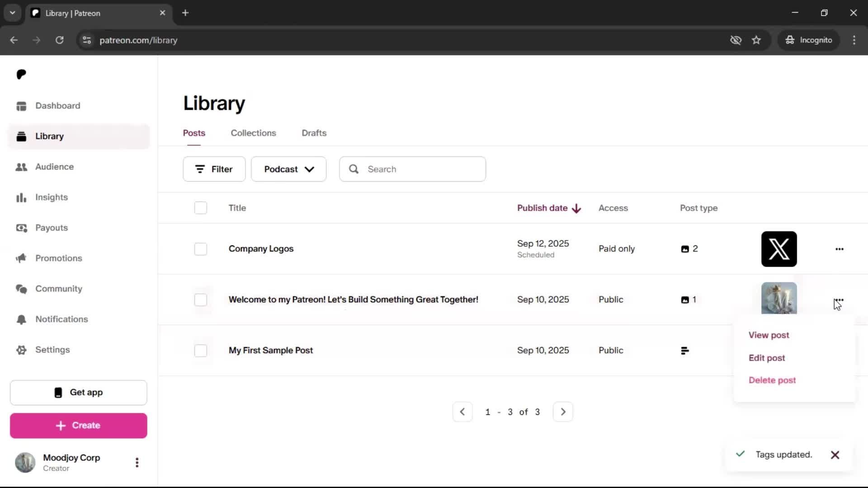This screenshot has width=868, height=488.
Task: Check the Welcome to my Patreon row checkbox
Action: (x=201, y=300)
